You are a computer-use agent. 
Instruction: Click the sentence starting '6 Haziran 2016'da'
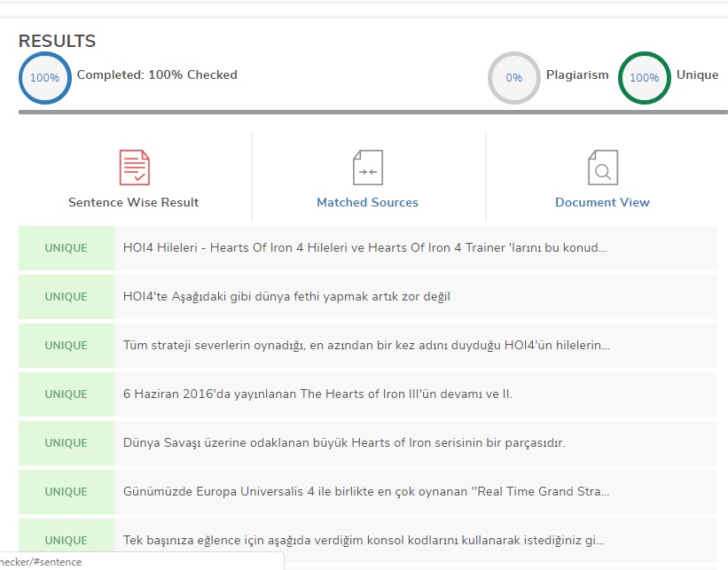tap(317, 394)
